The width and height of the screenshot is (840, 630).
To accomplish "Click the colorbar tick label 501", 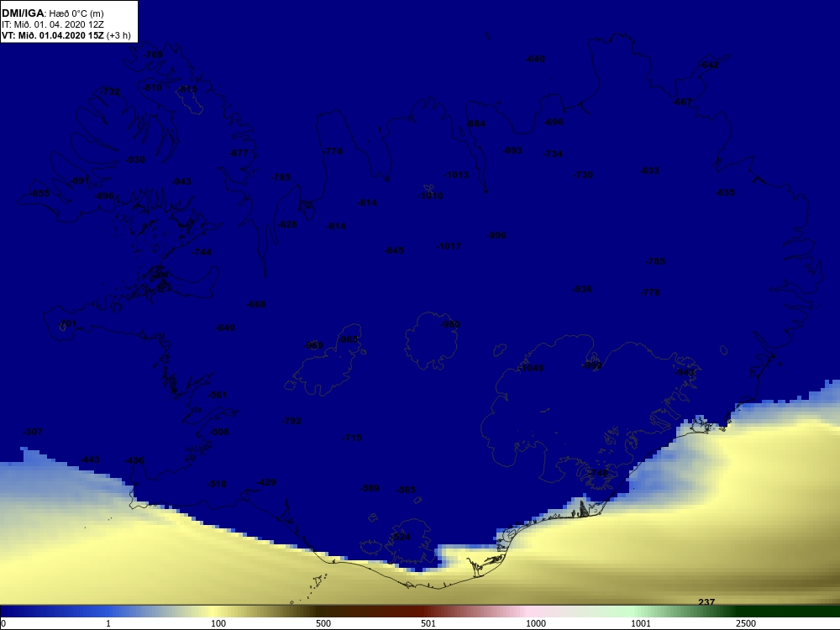I will 428,623.
